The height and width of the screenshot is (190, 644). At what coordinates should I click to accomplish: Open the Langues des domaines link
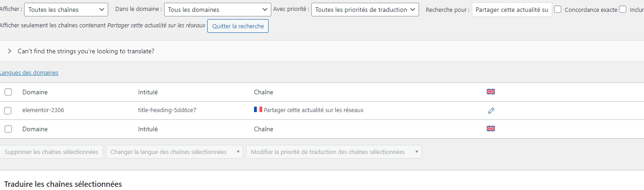[29, 72]
